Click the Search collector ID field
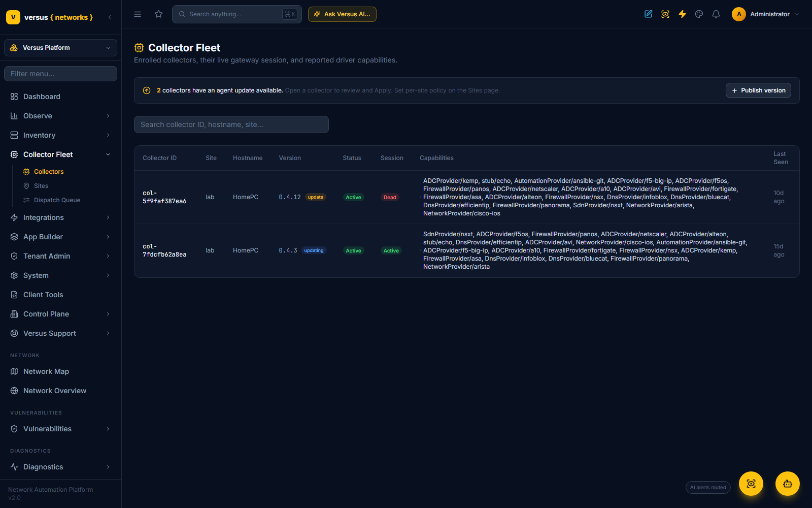 pos(231,124)
